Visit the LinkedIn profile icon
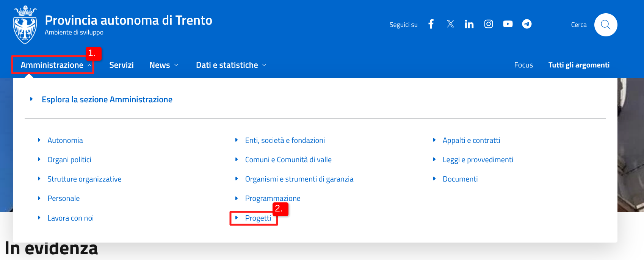The width and height of the screenshot is (644, 260). point(469,24)
